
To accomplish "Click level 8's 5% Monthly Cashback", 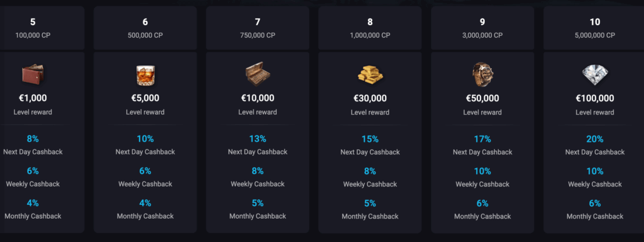I will (370, 204).
